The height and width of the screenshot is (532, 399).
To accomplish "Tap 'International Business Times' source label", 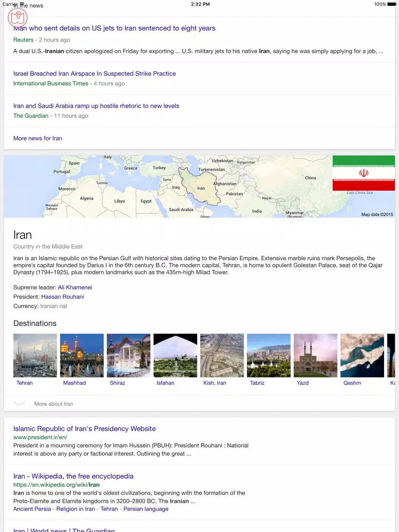I will (x=51, y=83).
